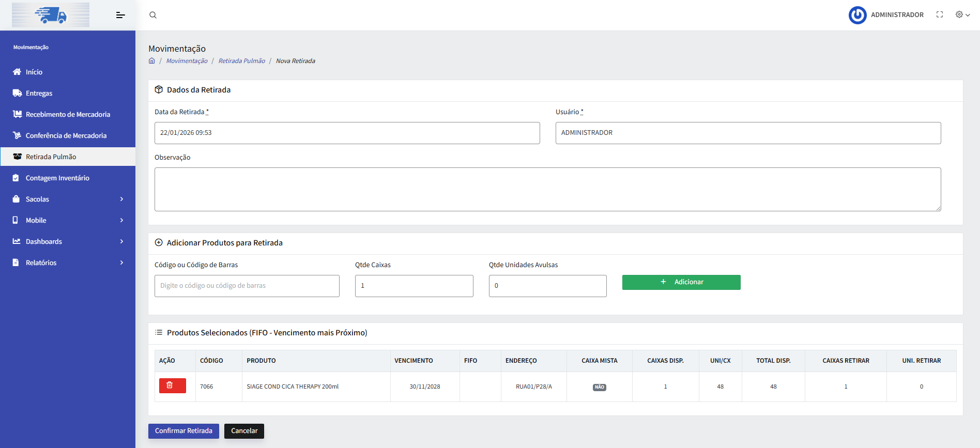The height and width of the screenshot is (448, 980).
Task: Click the Cancelar button
Action: [x=244, y=431]
